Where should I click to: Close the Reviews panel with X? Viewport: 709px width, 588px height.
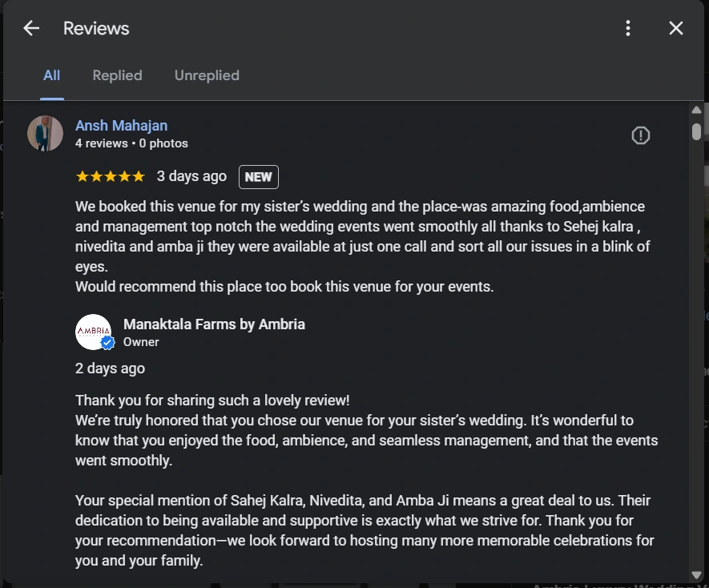pyautogui.click(x=676, y=28)
